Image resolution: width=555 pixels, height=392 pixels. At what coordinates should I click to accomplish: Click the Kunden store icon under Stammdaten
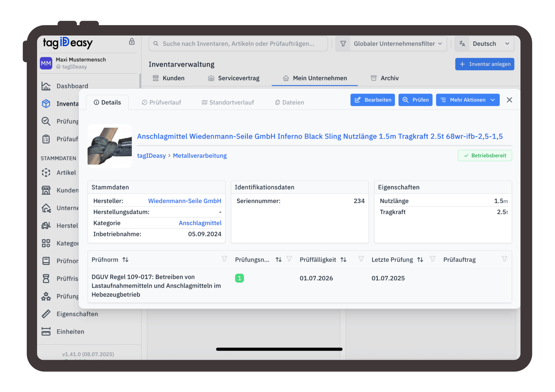(46, 190)
